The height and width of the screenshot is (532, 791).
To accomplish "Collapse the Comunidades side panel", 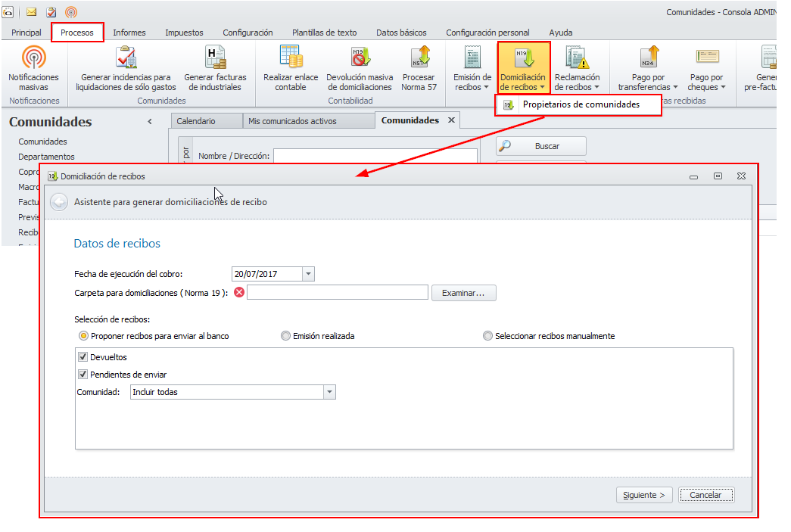I will pyautogui.click(x=150, y=122).
